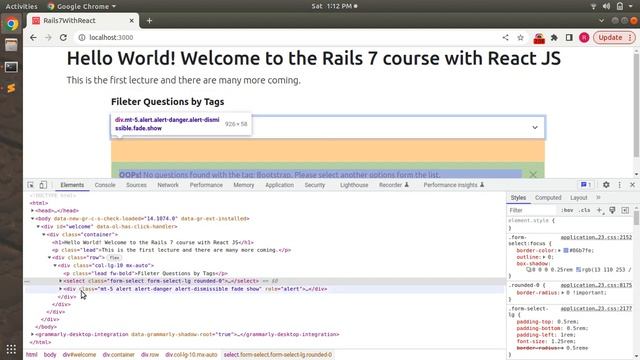Open the Performance insights tab
640x360 pixels.
pos(453,185)
